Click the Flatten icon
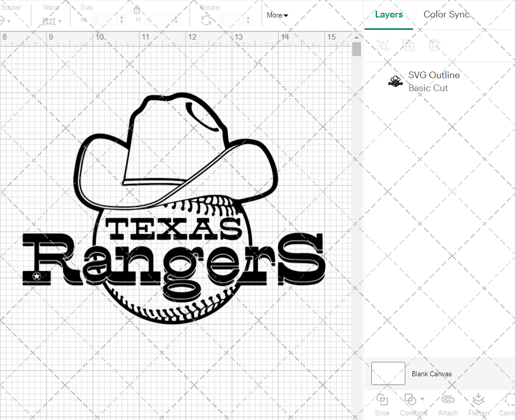515x420 pixels. (478, 399)
